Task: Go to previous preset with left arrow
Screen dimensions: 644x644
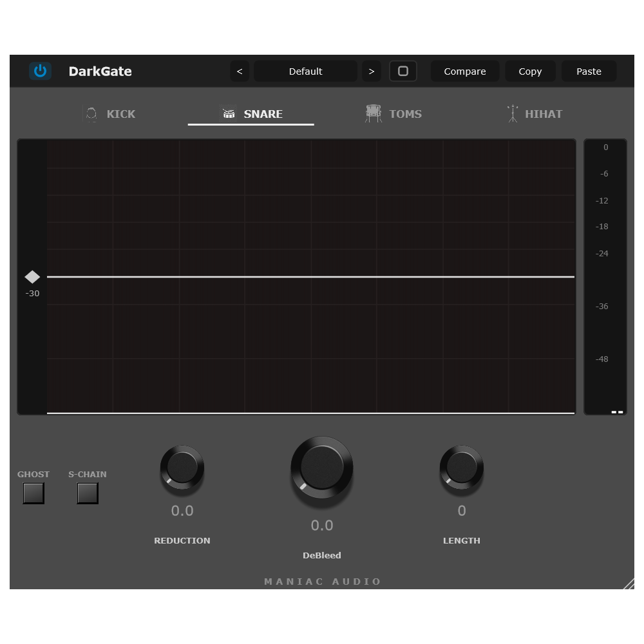Action: 240,71
